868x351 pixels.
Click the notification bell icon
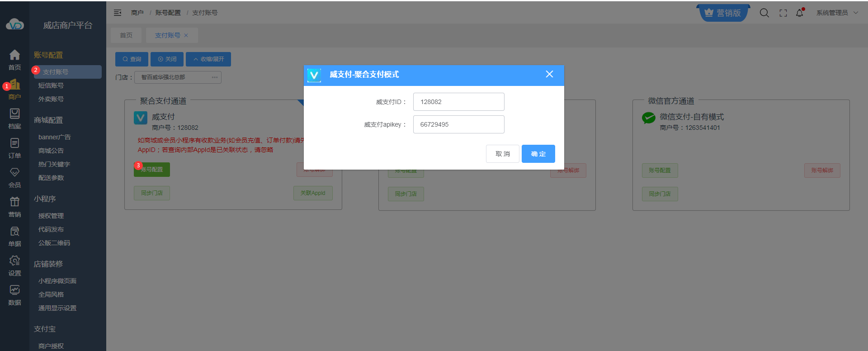point(799,13)
